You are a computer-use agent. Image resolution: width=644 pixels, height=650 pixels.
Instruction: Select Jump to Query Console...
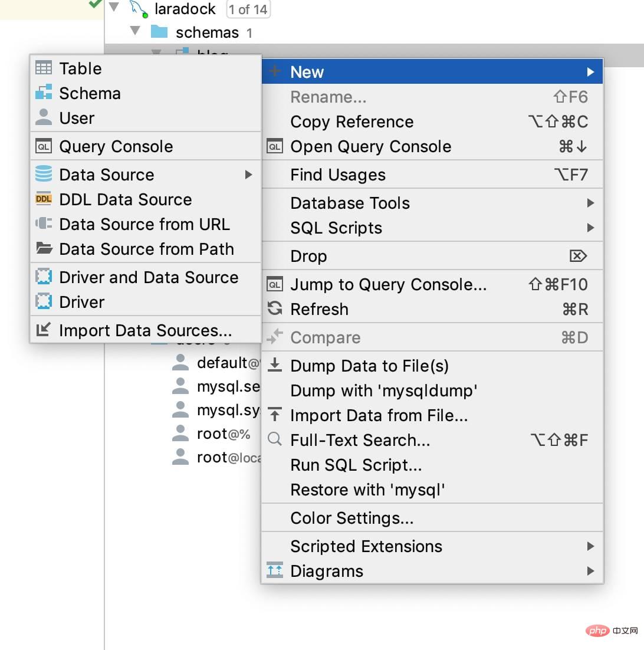(432, 284)
